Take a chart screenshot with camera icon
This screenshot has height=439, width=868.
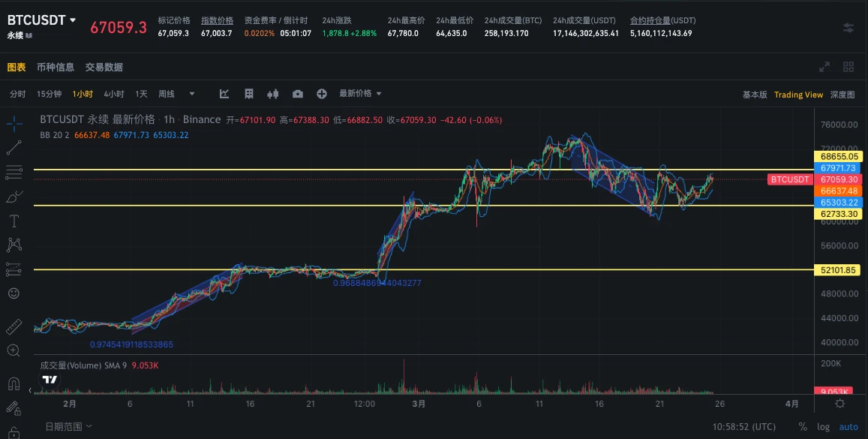click(x=298, y=93)
